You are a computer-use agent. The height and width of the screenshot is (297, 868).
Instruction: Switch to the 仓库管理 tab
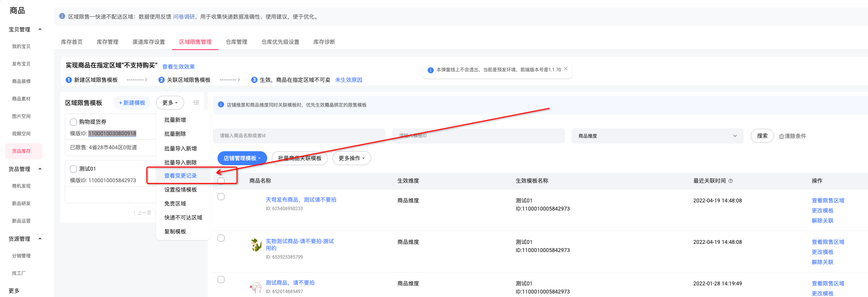click(x=237, y=42)
